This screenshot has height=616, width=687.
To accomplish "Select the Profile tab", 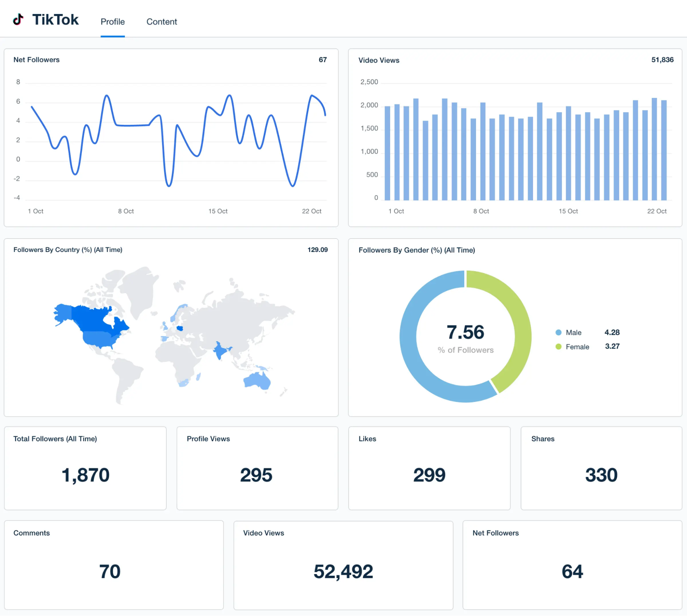I will (x=112, y=22).
